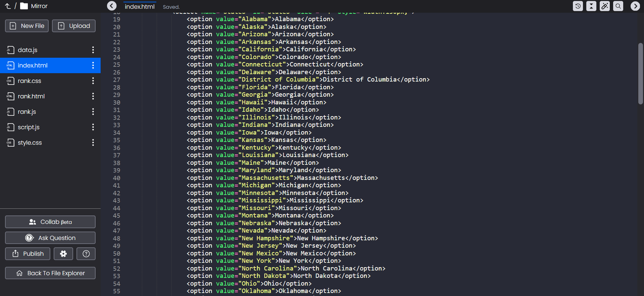This screenshot has height=296, width=644.
Task: Click the Mississippi option line
Action: (x=275, y=200)
